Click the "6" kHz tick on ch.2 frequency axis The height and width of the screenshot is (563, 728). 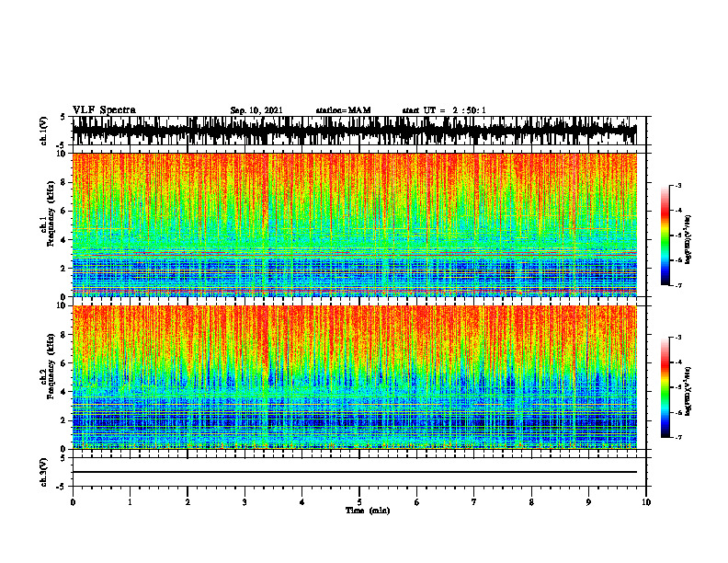tap(63, 363)
